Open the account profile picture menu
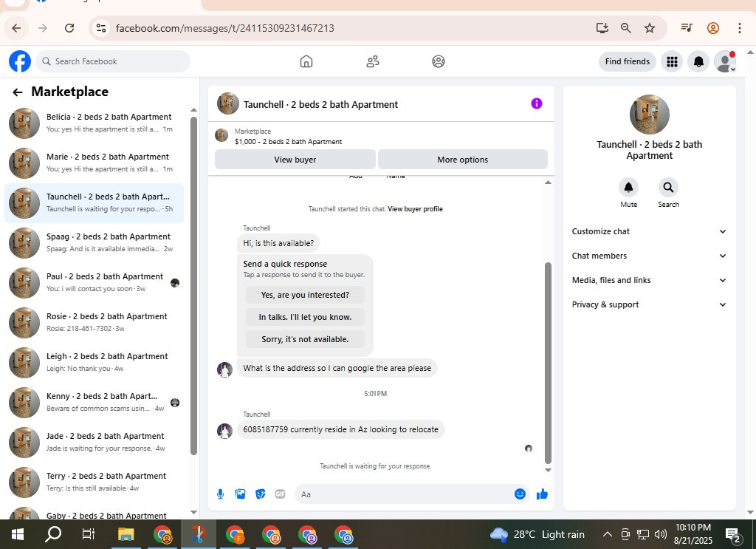The height and width of the screenshot is (549, 756). click(725, 62)
